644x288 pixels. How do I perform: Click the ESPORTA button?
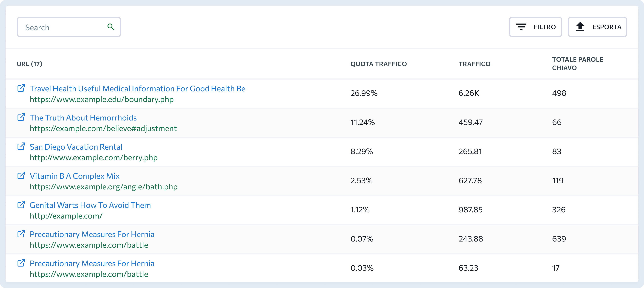click(x=597, y=27)
